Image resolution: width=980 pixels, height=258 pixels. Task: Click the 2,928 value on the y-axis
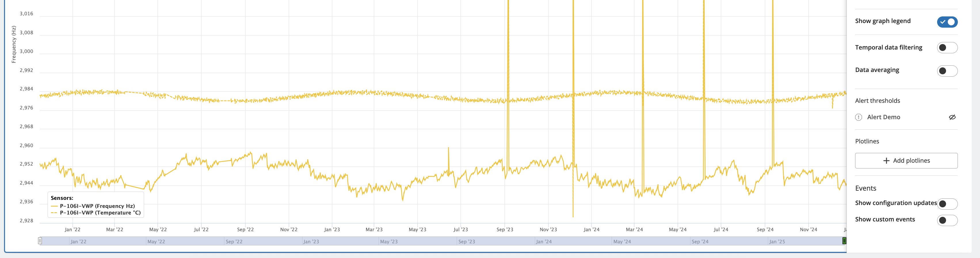tap(26, 221)
